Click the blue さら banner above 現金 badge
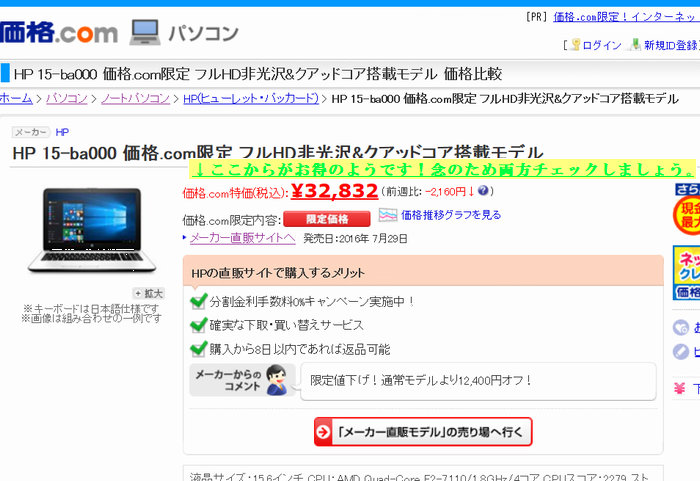Screen dimensions: 700x481 (688, 189)
